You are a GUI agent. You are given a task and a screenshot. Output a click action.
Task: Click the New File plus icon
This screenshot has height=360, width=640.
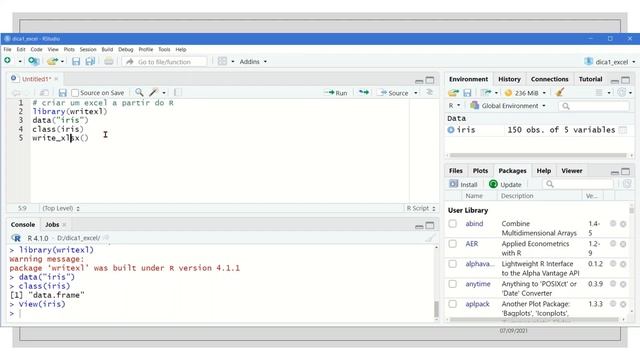pos(7,61)
